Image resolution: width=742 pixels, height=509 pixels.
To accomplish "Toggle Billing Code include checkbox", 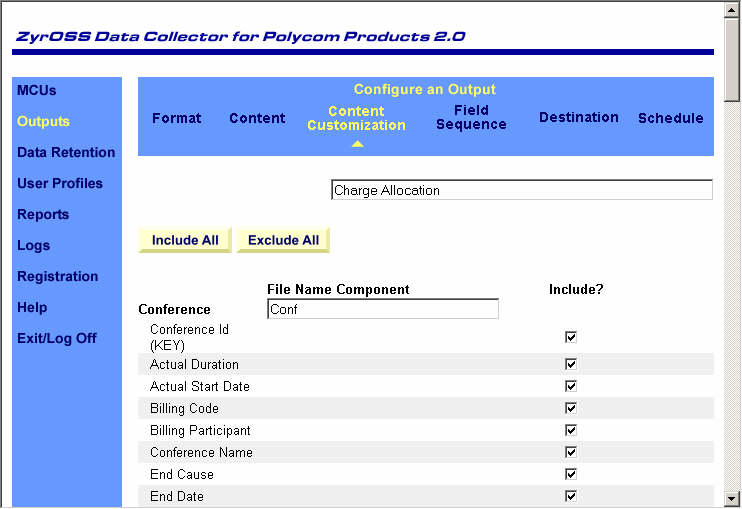I will coord(571,408).
